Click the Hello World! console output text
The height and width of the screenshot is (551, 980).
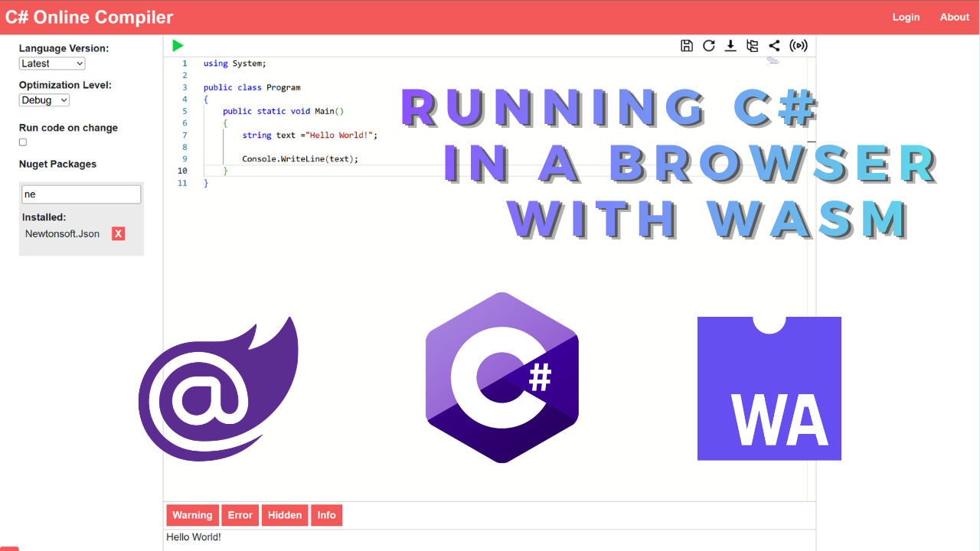[194, 537]
